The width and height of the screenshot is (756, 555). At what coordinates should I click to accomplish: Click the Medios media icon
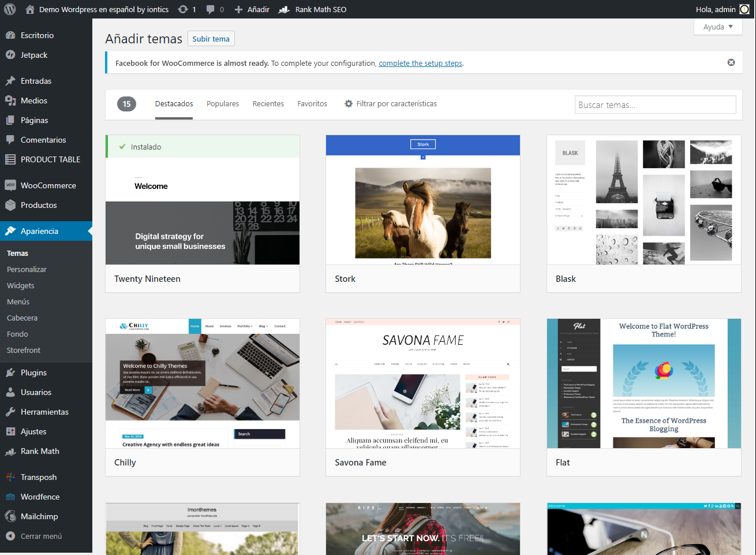10,100
